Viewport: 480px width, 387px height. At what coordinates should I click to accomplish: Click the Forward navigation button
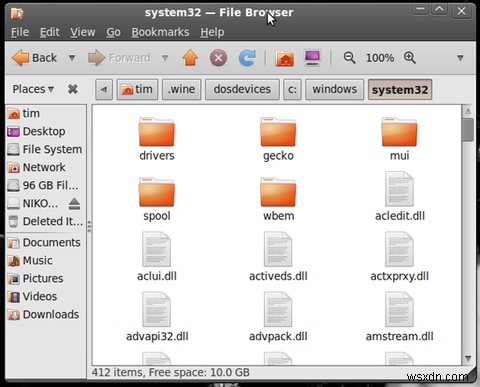point(119,58)
